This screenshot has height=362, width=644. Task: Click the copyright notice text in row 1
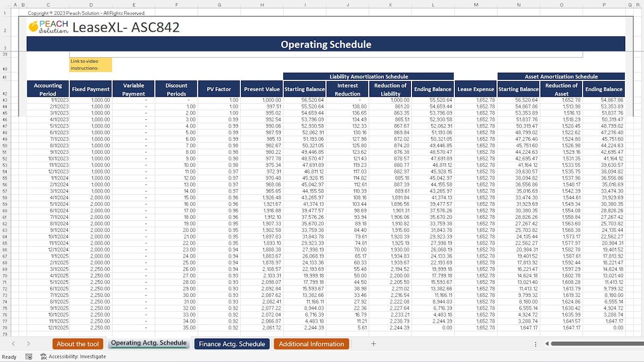(86, 13)
